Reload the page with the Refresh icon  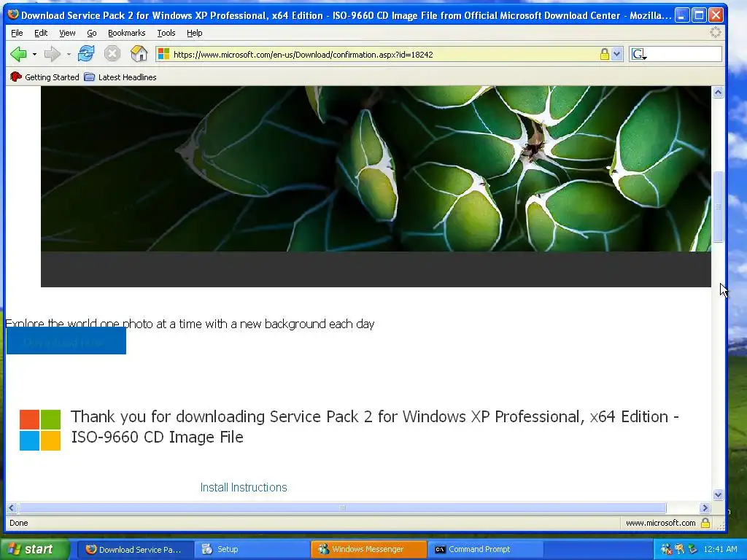86,54
